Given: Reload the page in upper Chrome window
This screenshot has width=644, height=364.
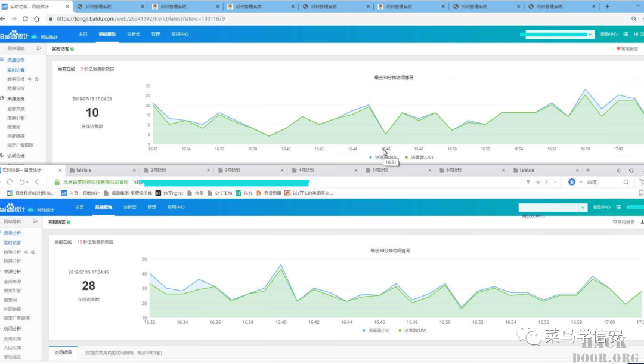Looking at the screenshot, I should [25, 19].
